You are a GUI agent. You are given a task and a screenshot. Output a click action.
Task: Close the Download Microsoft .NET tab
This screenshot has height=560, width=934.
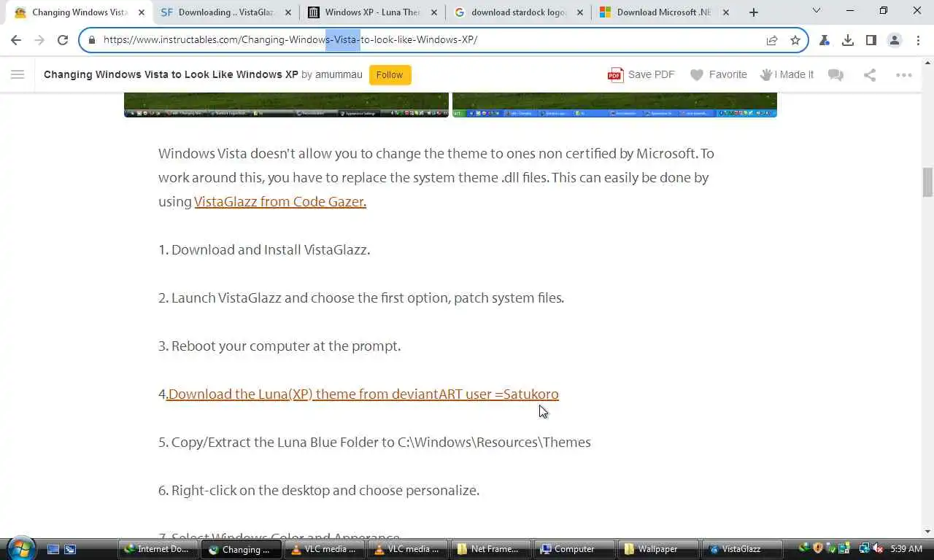click(726, 12)
